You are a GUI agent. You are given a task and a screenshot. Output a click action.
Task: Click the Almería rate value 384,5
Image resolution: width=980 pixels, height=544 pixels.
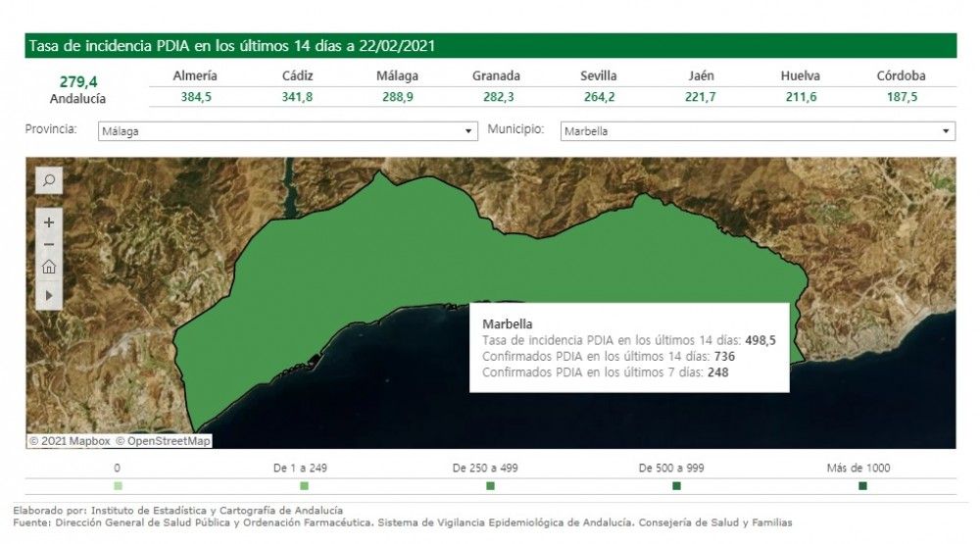pos(196,97)
